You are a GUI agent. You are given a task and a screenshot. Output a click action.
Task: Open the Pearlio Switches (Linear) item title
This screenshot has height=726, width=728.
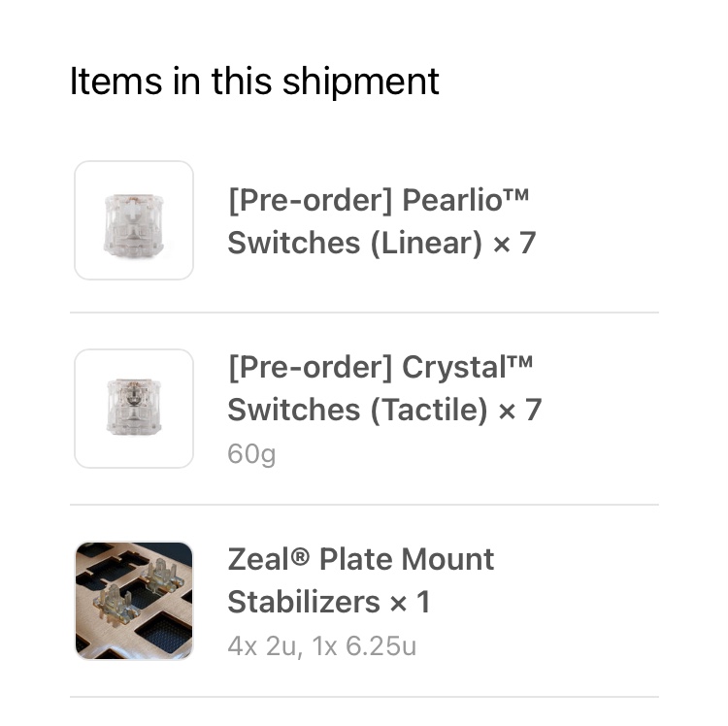[381, 221]
